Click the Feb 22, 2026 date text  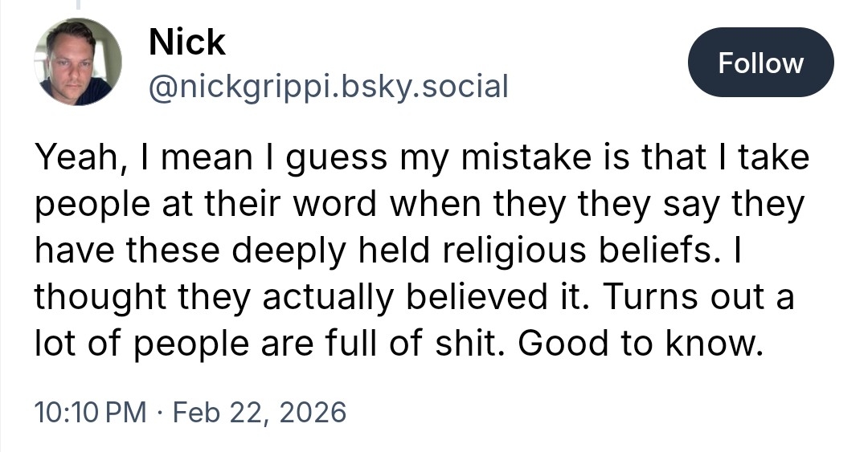click(260, 413)
